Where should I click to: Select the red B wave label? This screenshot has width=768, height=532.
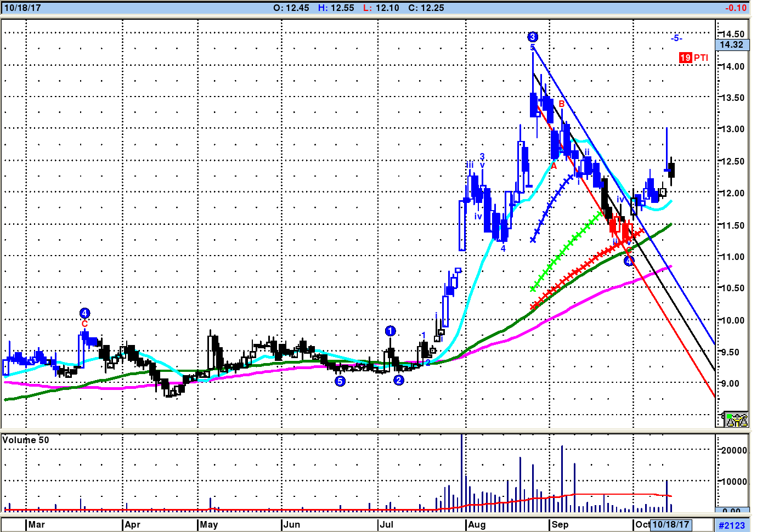561,104
